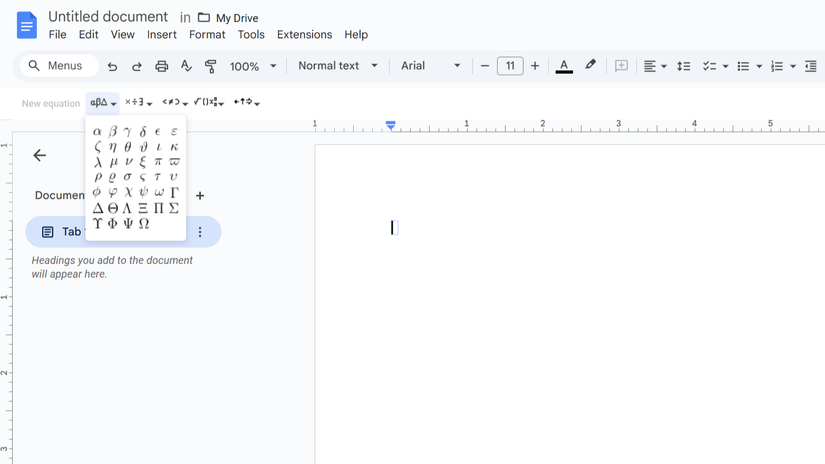Open the Tools menu
825x464 pixels.
click(251, 35)
